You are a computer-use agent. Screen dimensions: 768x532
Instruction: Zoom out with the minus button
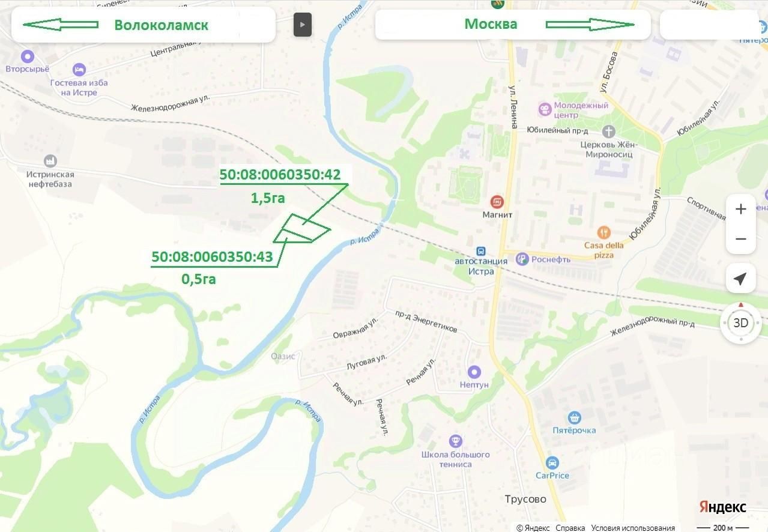point(740,238)
